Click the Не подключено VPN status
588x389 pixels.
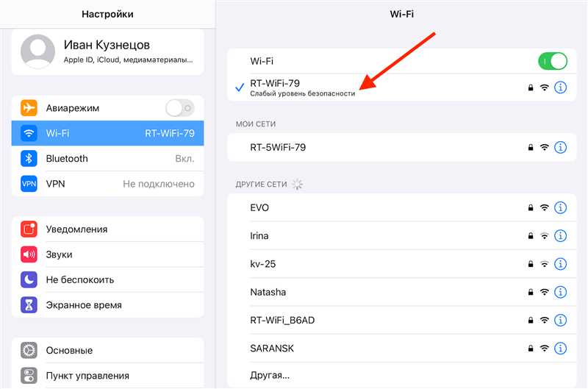click(x=159, y=184)
